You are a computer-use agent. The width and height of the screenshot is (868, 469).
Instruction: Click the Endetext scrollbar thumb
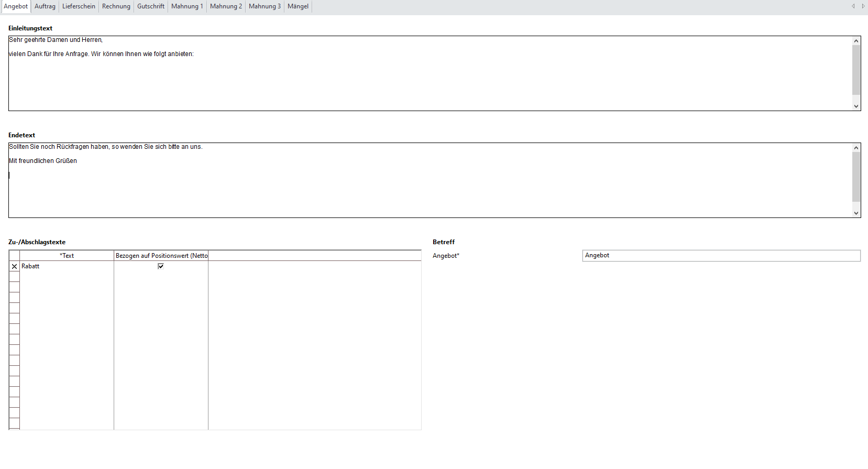[x=856, y=177]
